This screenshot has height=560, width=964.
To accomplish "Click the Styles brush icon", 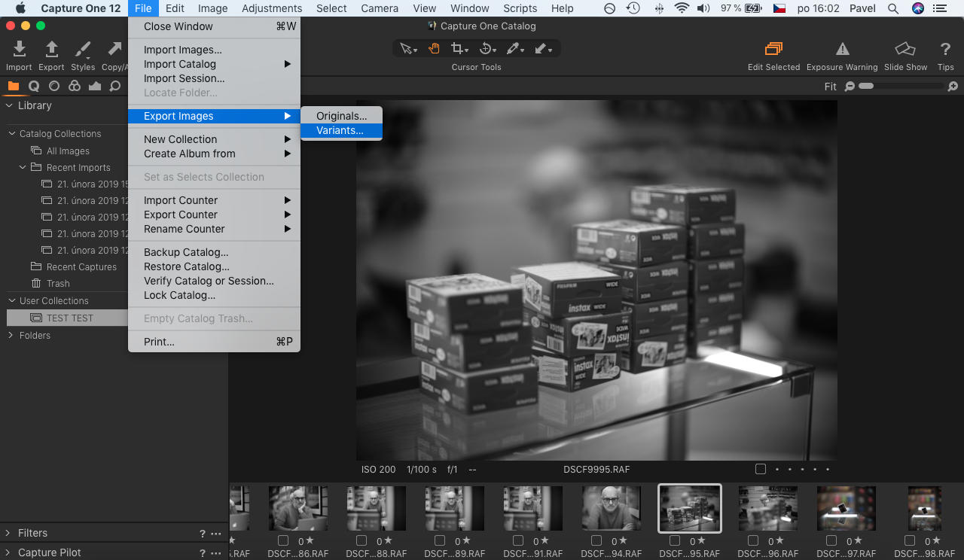I will pos(83,49).
